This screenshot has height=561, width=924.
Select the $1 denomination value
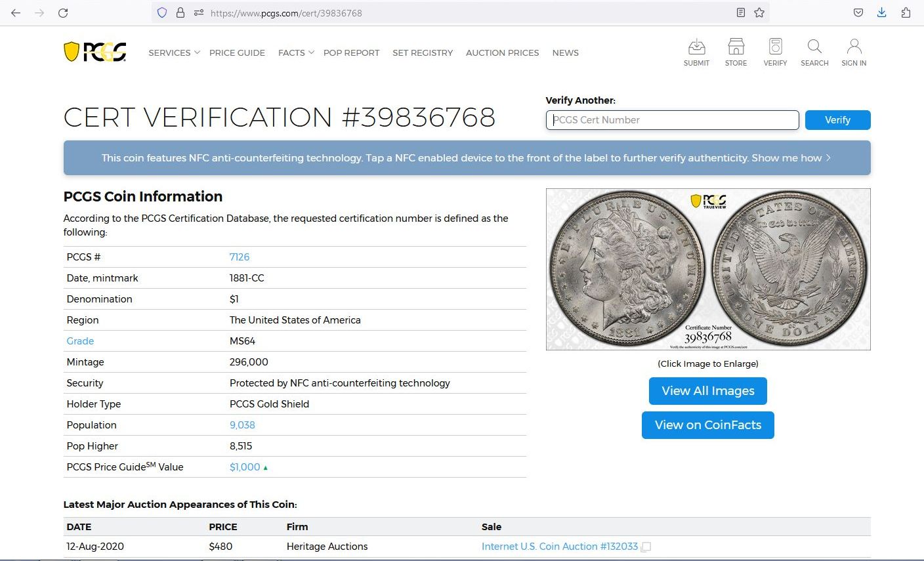pos(234,299)
